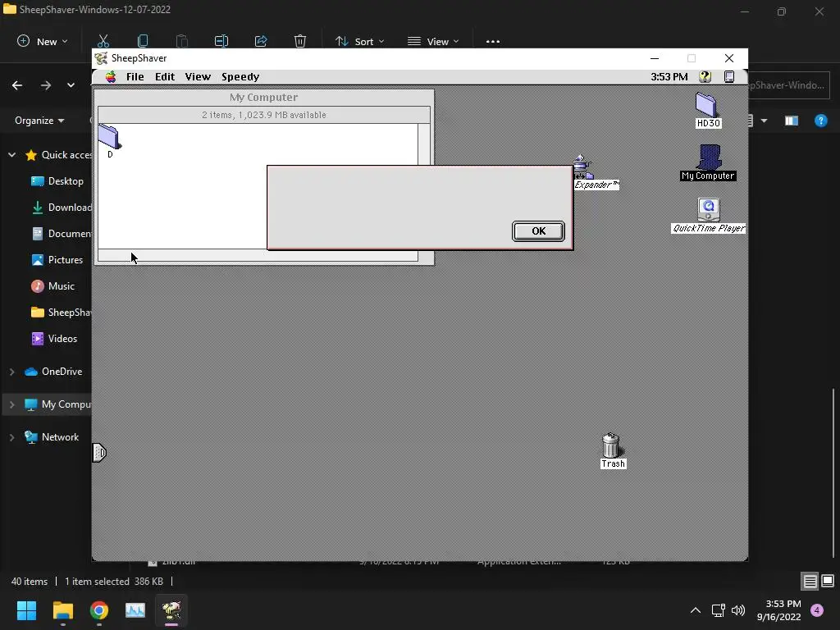
Task: Switch to large icons view in status bar
Action: (828, 582)
